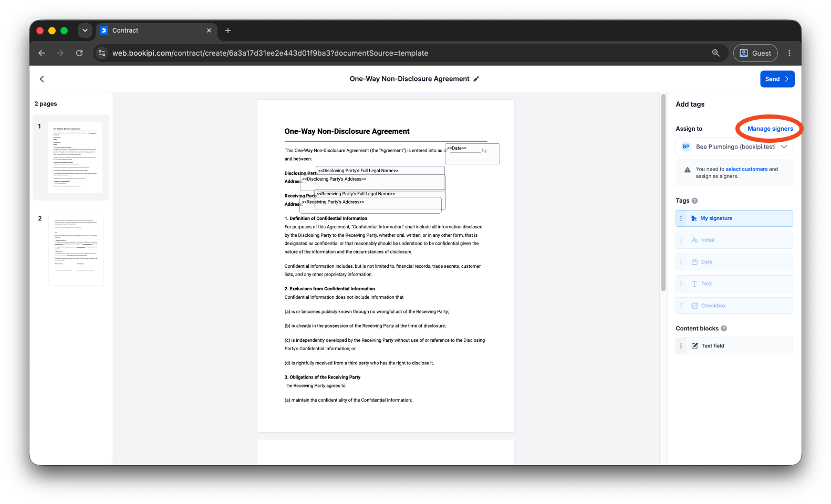
Task: Reload the page in browser
Action: (79, 53)
